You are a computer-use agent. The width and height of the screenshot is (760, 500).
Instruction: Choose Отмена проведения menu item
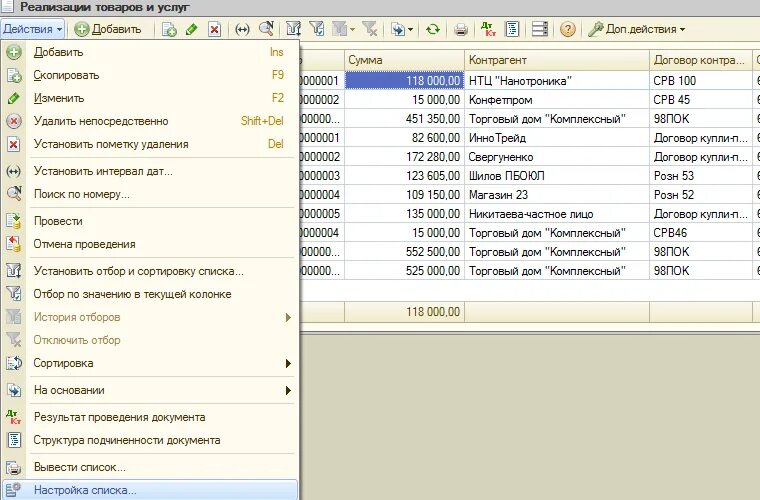150,244
